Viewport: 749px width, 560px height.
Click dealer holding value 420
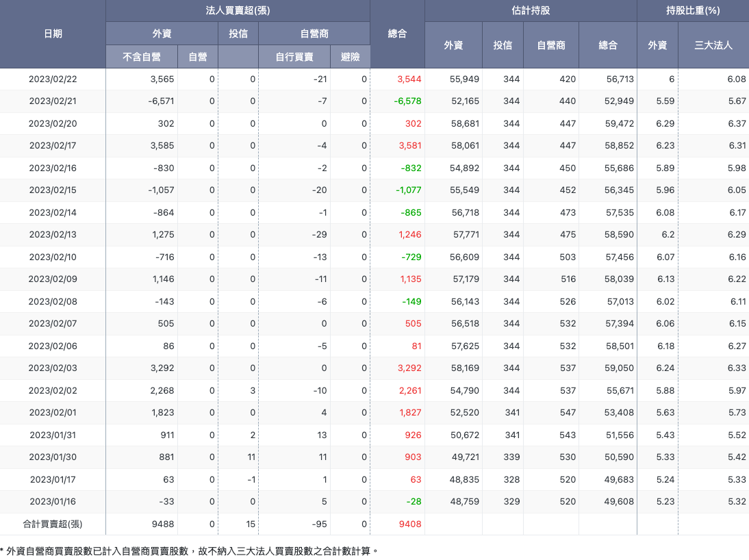click(x=568, y=79)
